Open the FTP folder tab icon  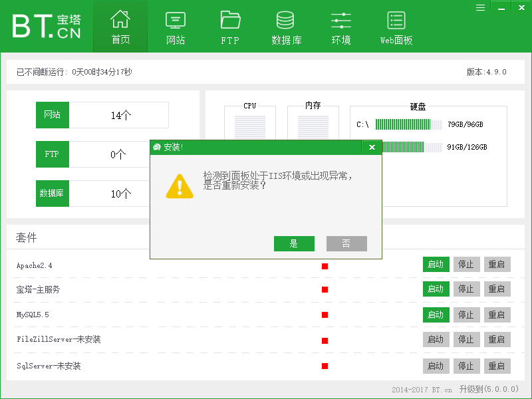[x=230, y=20]
